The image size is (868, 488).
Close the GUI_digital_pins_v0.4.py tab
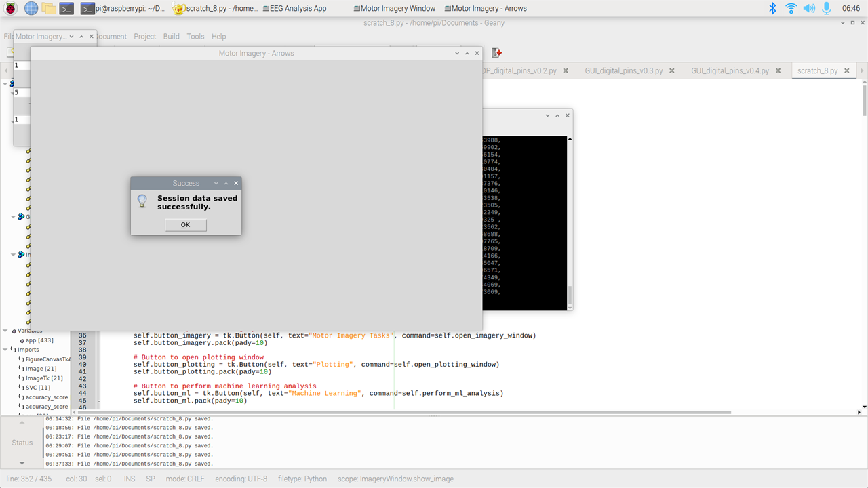click(778, 70)
